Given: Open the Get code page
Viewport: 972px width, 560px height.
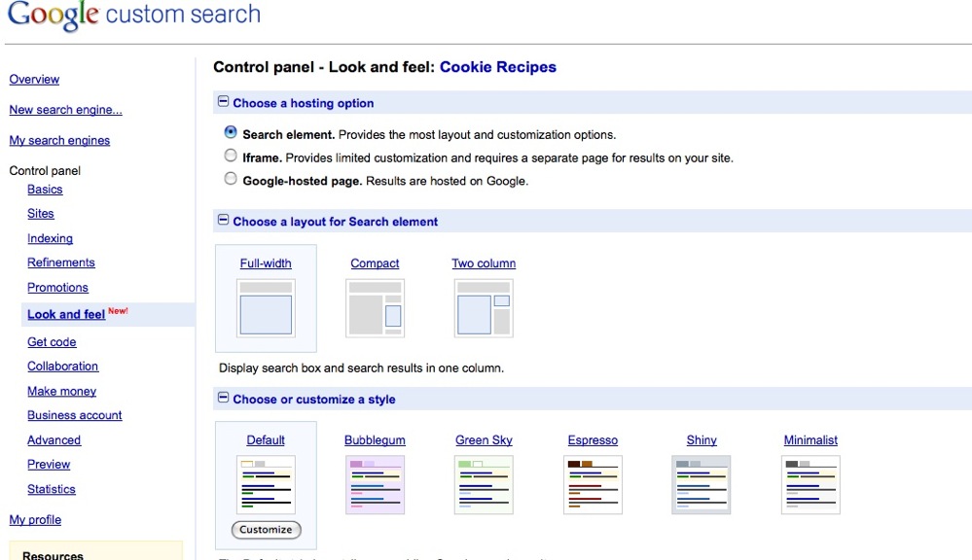Looking at the screenshot, I should 52,342.
